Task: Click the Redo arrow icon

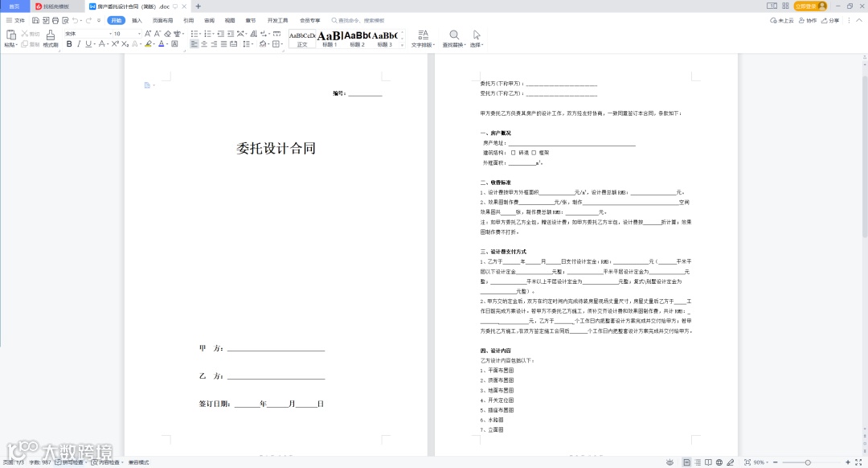Action: pyautogui.click(x=88, y=20)
